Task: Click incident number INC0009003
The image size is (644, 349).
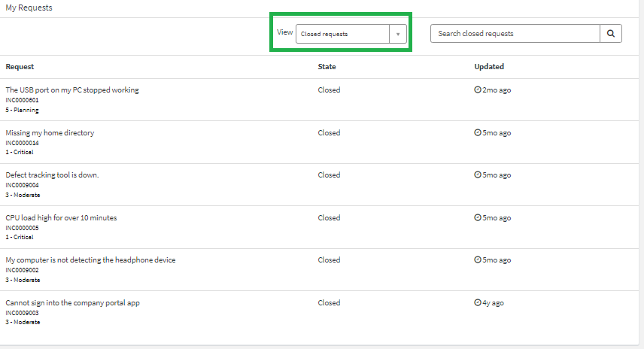Action: click(x=22, y=313)
